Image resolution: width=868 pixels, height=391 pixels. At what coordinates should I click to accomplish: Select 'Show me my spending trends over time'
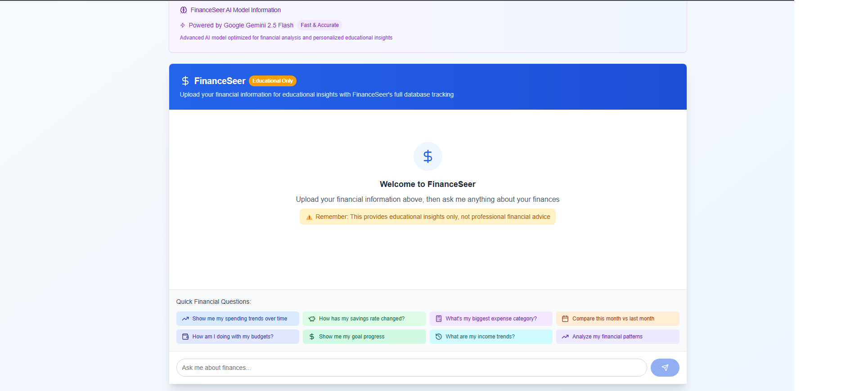[238, 319]
